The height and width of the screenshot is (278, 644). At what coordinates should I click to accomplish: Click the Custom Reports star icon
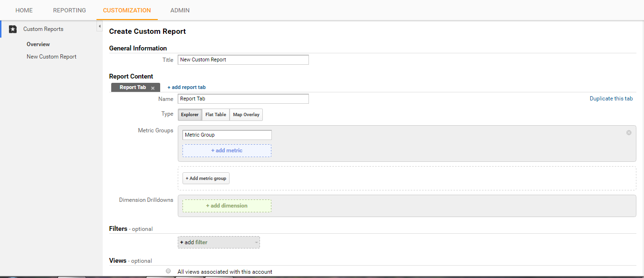(x=13, y=29)
